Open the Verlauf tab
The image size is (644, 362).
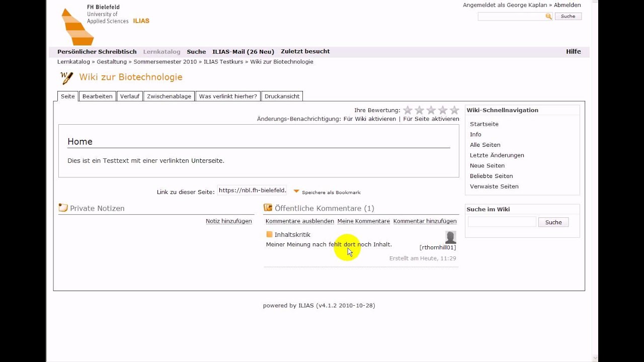click(129, 96)
